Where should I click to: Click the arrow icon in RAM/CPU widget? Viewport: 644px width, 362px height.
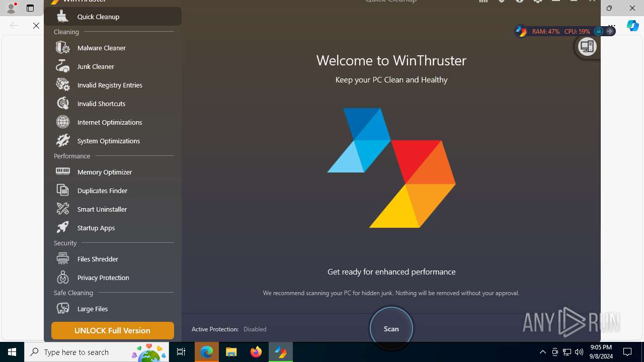[610, 31]
